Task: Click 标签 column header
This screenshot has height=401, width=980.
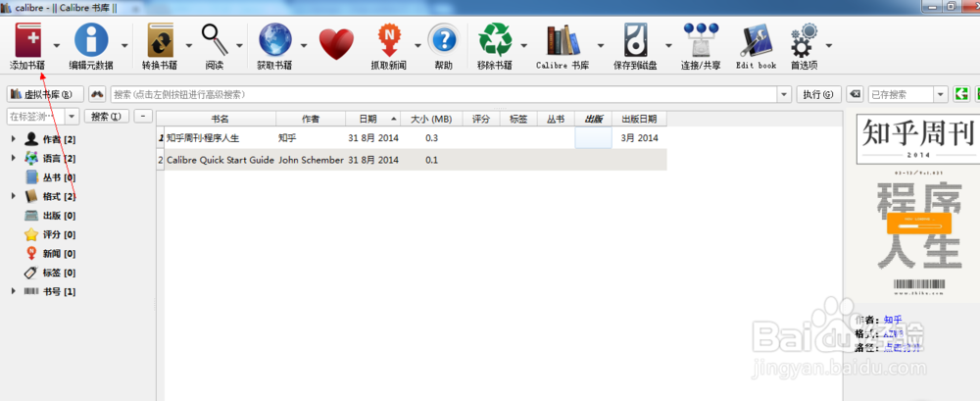Action: coord(518,119)
